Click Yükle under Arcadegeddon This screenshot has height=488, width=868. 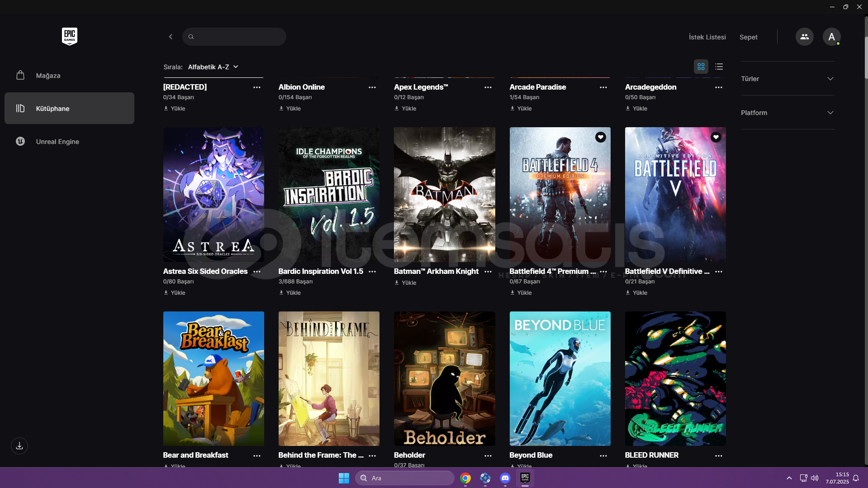[x=636, y=108]
